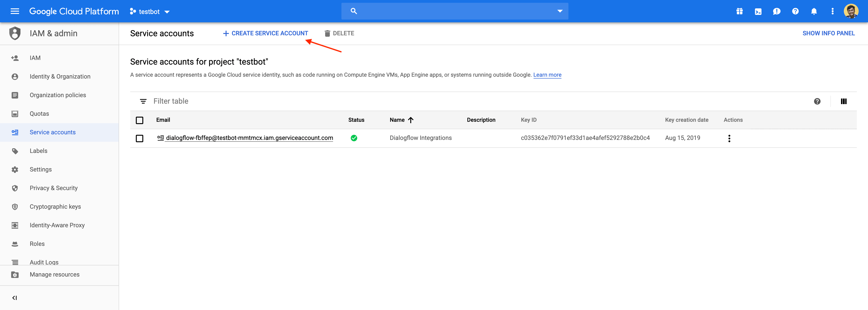Click the filter table icon
This screenshot has height=310, width=868.
point(142,101)
